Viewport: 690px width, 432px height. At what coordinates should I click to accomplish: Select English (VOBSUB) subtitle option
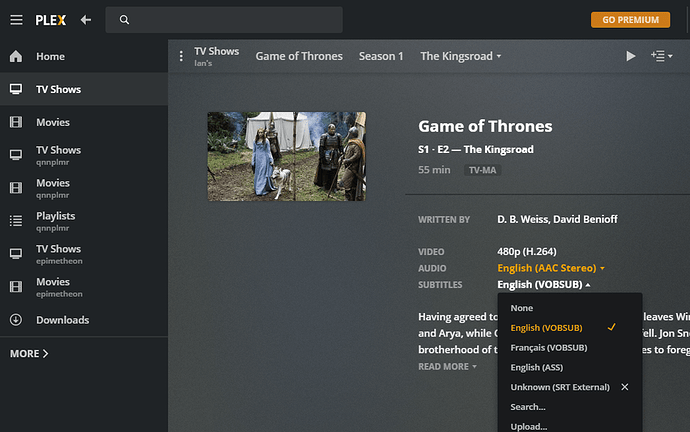click(x=570, y=328)
